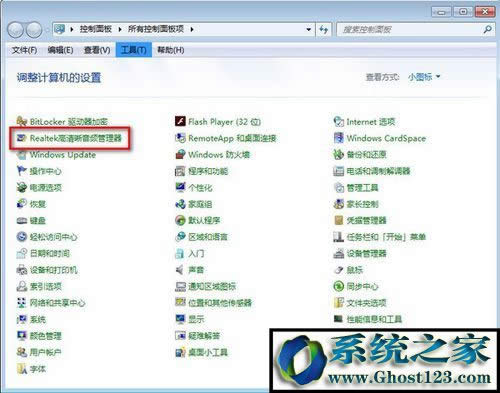Viewport: 500px width, 393px height.
Task: Open Windows 防火墙 icon
Action: point(180,155)
